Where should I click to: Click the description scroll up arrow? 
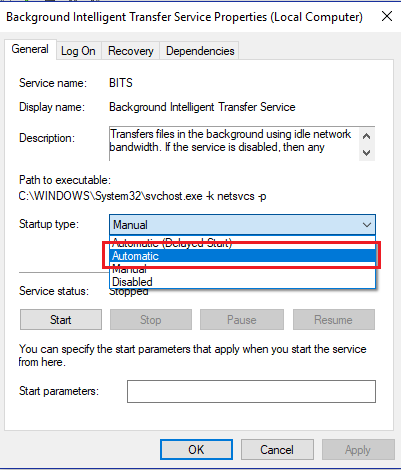click(367, 136)
